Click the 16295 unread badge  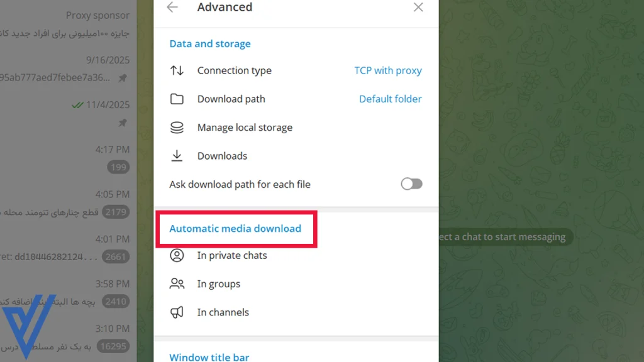coord(113,346)
